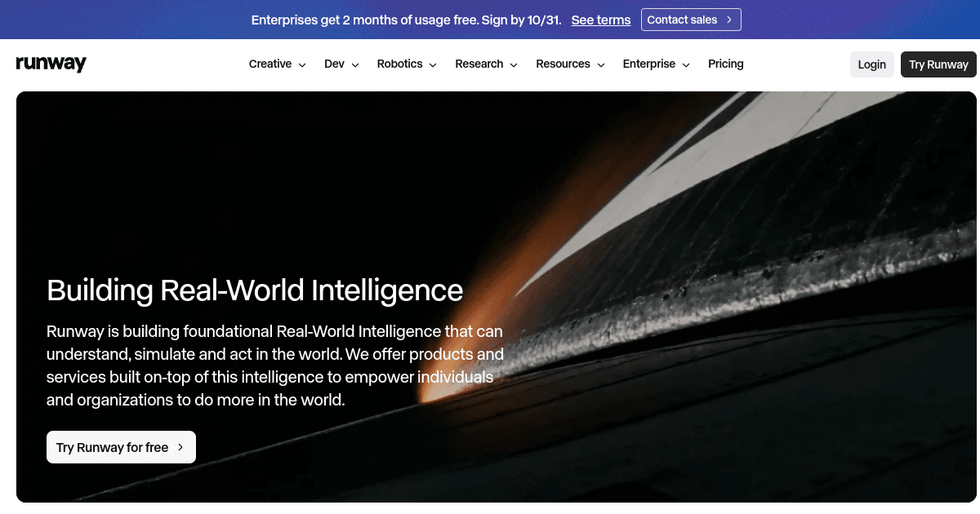This screenshot has height=514, width=980.
Task: Click chevron arrow beside Dev
Action: (x=355, y=65)
